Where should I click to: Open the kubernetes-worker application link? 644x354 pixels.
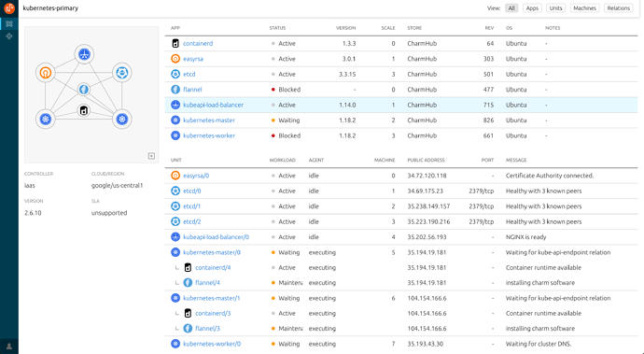pyautogui.click(x=209, y=135)
